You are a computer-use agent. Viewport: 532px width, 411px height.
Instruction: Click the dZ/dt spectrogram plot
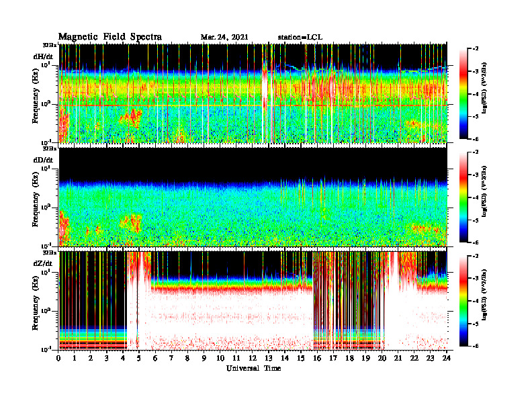pos(253,300)
